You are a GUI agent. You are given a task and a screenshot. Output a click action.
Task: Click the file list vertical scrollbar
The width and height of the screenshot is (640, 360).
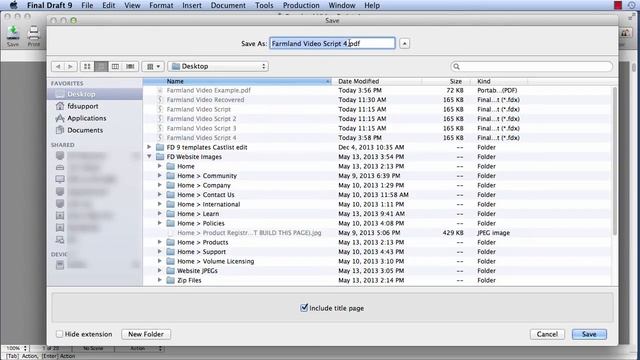[x=614, y=161]
